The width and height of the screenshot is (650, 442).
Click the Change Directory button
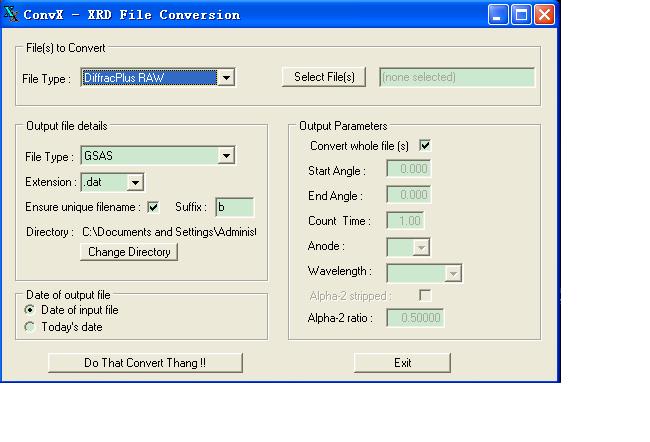tap(129, 252)
